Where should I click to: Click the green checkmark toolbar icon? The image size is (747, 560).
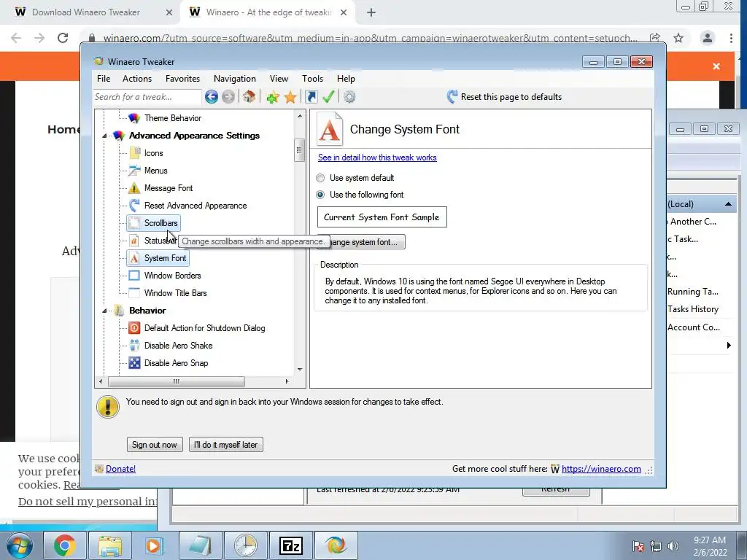coord(328,97)
